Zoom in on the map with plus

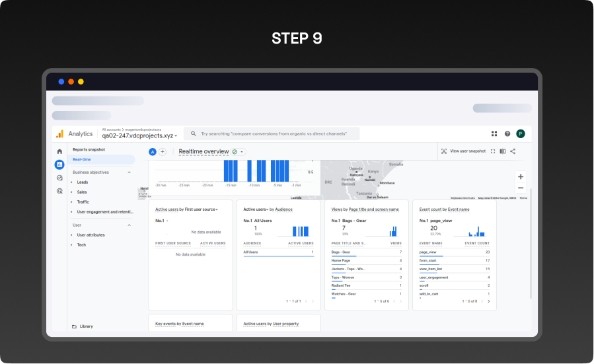(x=521, y=177)
